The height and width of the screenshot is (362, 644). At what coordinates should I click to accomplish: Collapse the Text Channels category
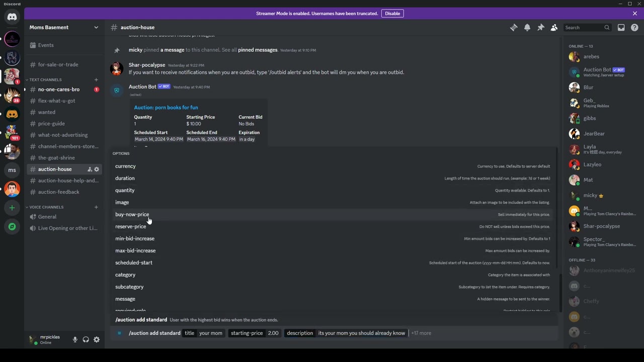coord(45,79)
